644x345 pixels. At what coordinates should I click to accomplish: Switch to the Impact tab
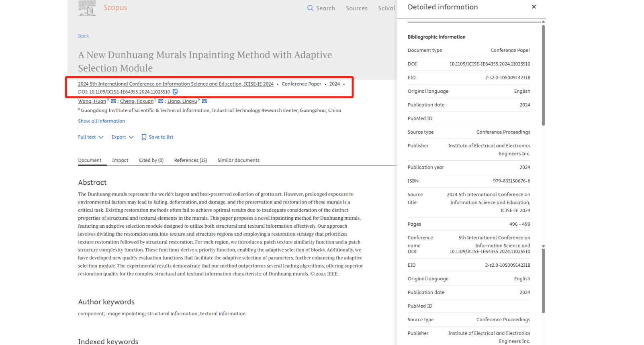120,160
